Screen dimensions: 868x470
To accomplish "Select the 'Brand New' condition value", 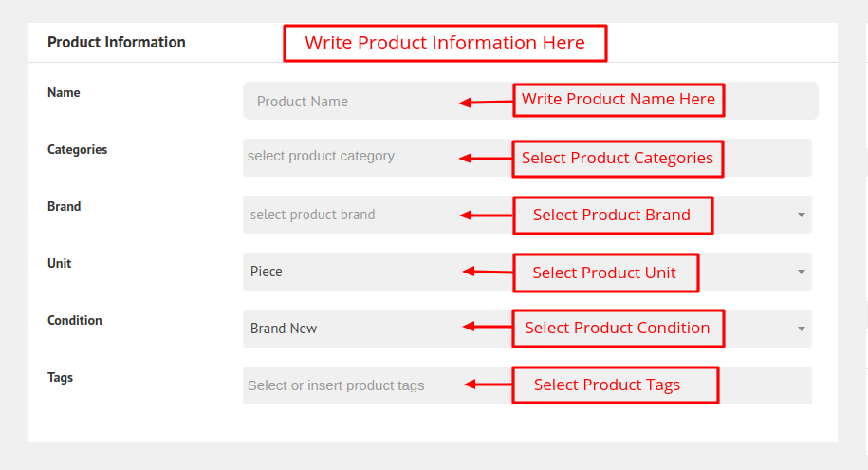I will click(284, 329).
